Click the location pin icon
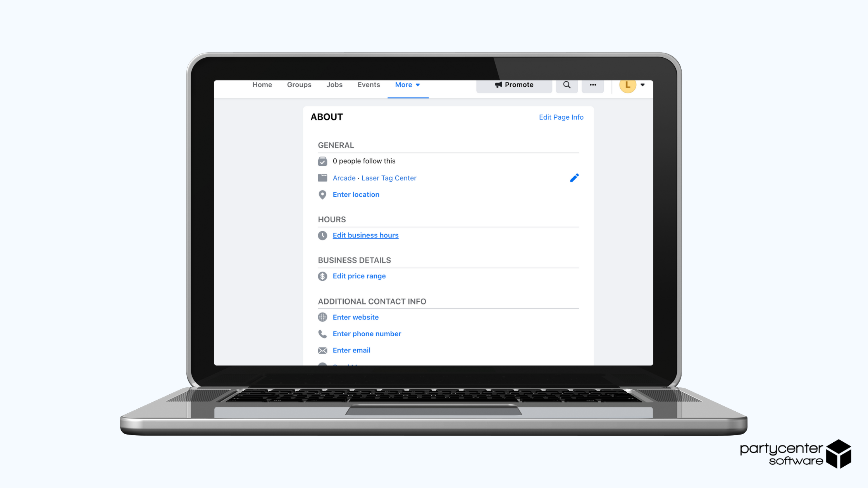This screenshot has width=868, height=488. [x=322, y=194]
